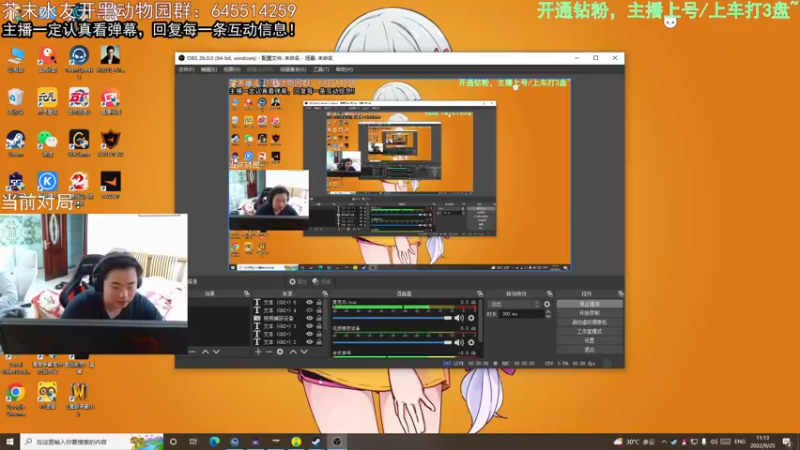Lock the 文本 (GDI+) 2 source
The image size is (800, 450).
tap(319, 342)
